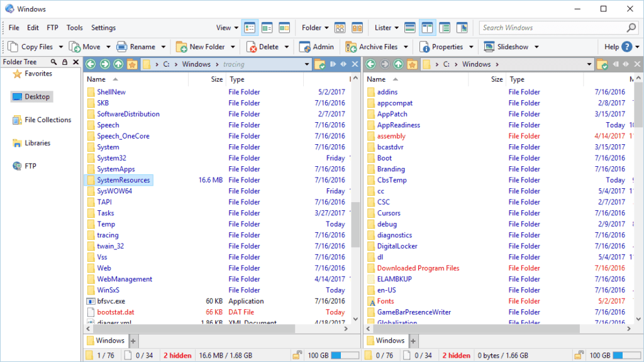
Task: Click the Folder Tree search magnifier icon
Action: point(54,62)
